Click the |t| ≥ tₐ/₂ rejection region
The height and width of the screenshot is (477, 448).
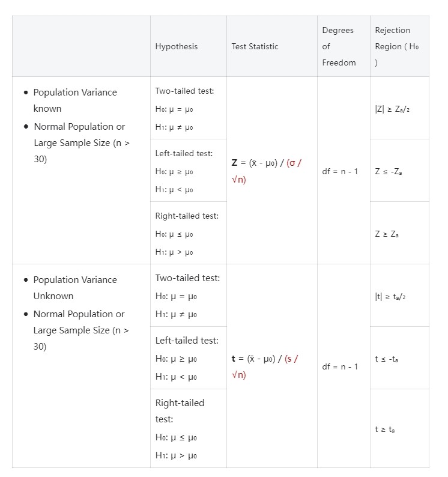pos(390,296)
